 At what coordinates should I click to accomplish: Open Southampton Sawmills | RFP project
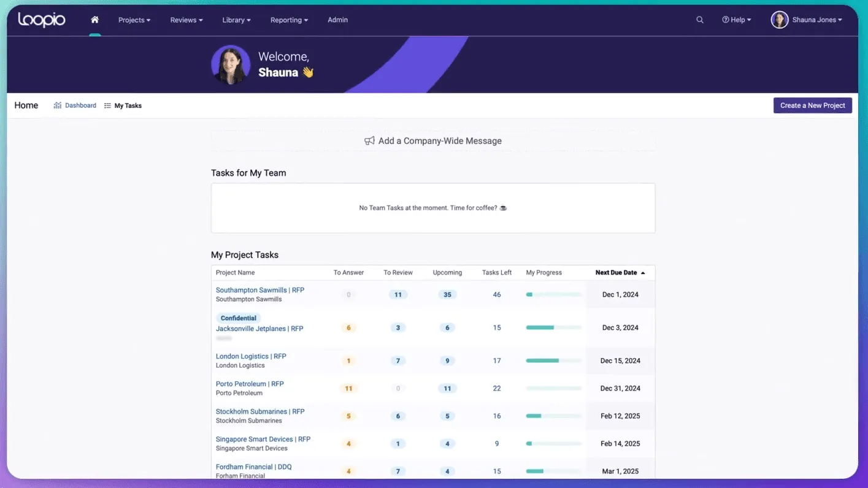(260, 290)
